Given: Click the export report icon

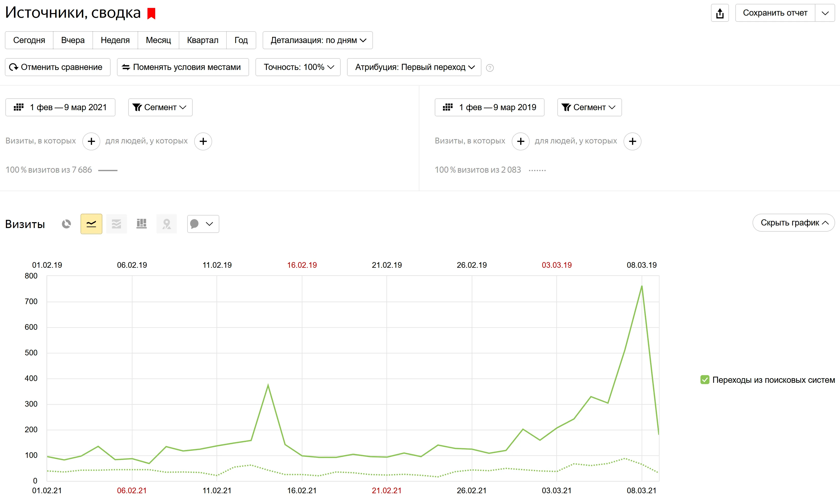Looking at the screenshot, I should coord(720,13).
